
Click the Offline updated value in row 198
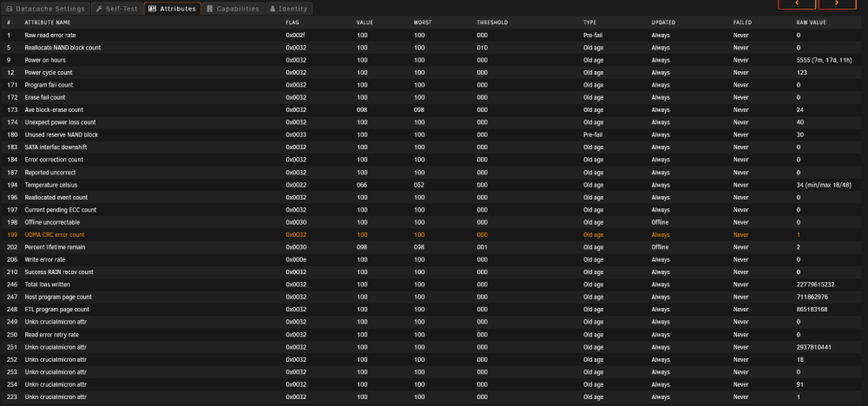[660, 222]
